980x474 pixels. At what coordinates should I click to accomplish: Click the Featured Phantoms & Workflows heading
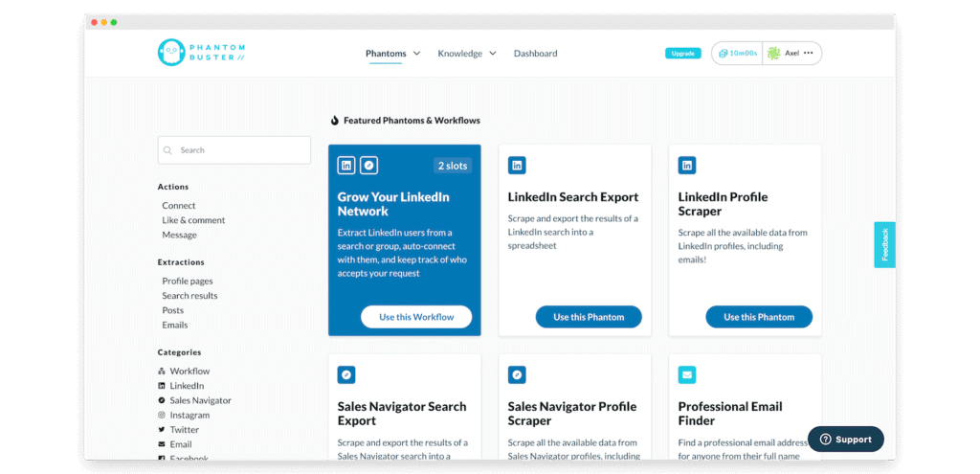click(x=412, y=120)
